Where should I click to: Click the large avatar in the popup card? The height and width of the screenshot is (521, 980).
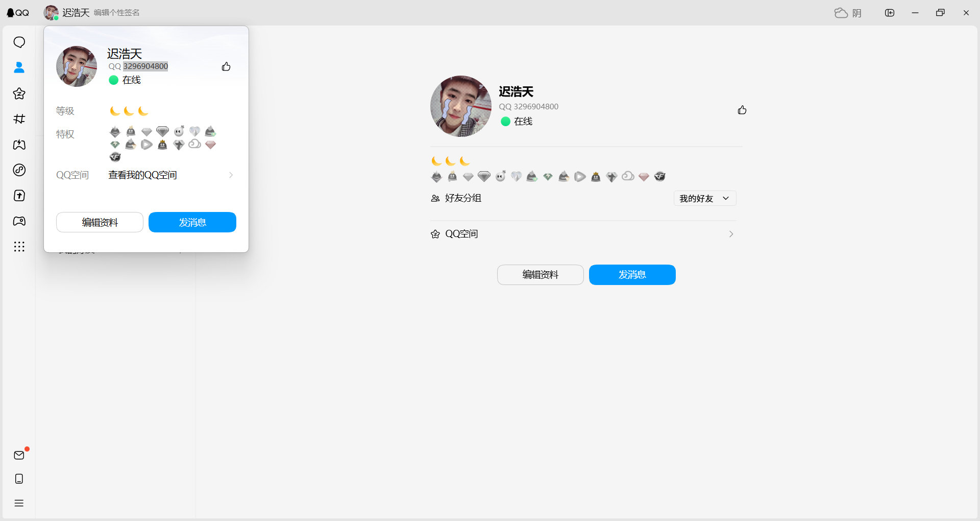point(77,66)
